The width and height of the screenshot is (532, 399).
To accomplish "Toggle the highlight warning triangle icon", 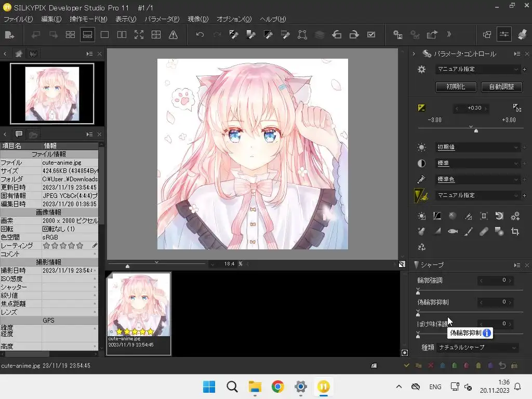I will click(x=173, y=35).
